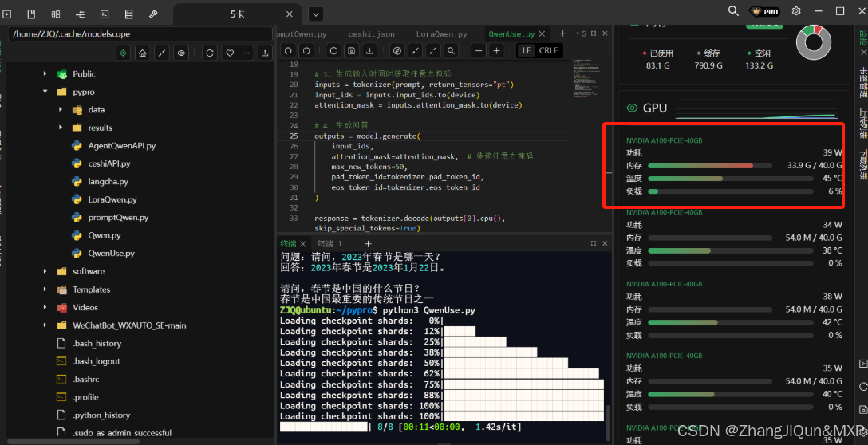Select AgentQwenAPI.py in file tree
Screen dimensions: 868x445
[x=122, y=146]
